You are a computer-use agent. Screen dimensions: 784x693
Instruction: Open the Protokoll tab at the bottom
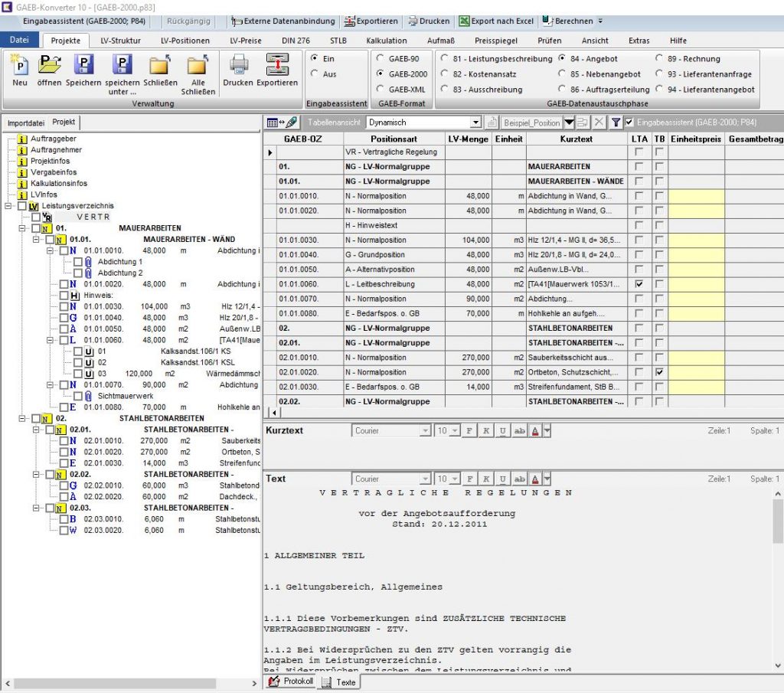coord(291,681)
